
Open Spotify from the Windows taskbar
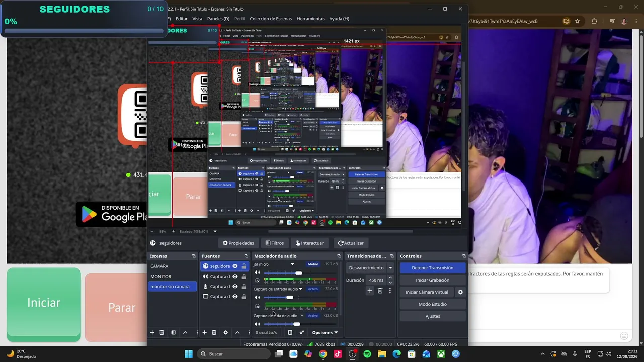367,354
